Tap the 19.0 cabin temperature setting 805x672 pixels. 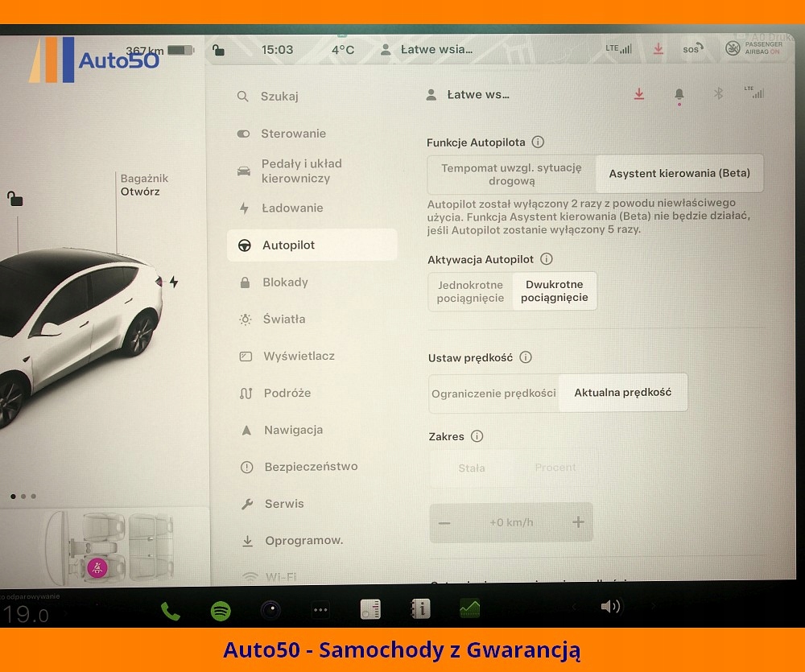point(25,614)
